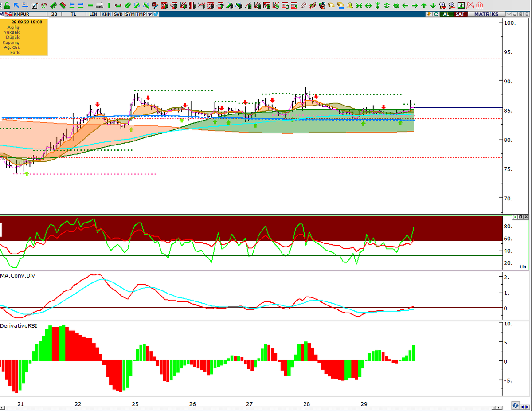Click the M icon before the symbol
Screen dimensions: 532x411
point(2,14)
